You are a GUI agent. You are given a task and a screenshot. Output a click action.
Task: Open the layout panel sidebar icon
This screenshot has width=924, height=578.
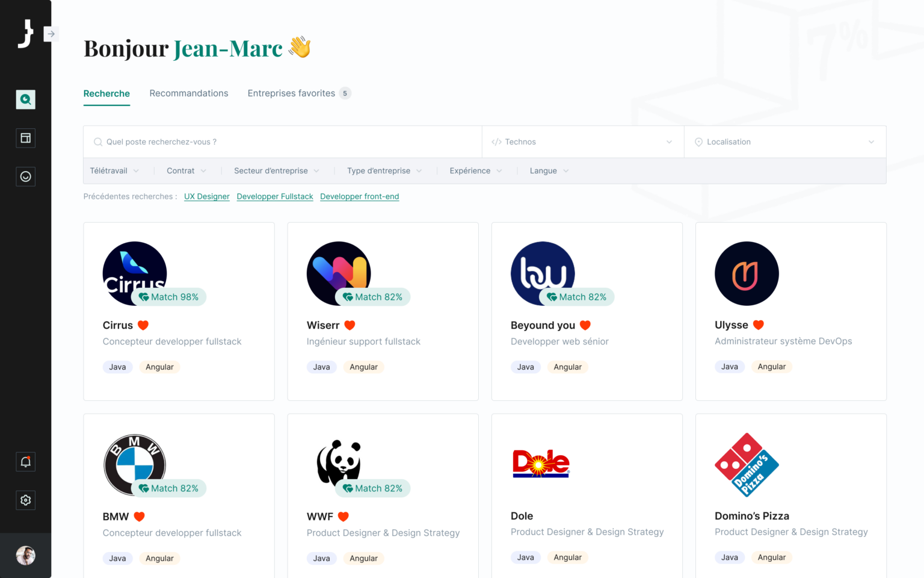pyautogui.click(x=25, y=138)
